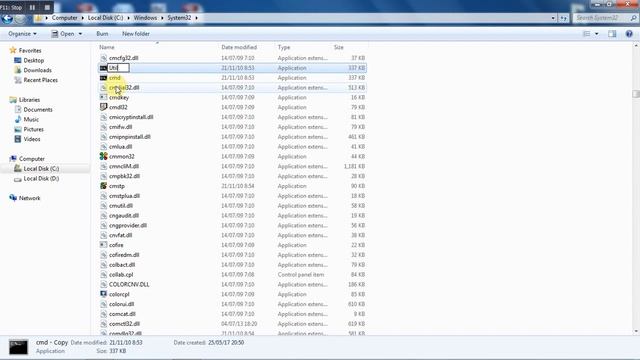Select Libraries in the navigation pane

click(29, 100)
